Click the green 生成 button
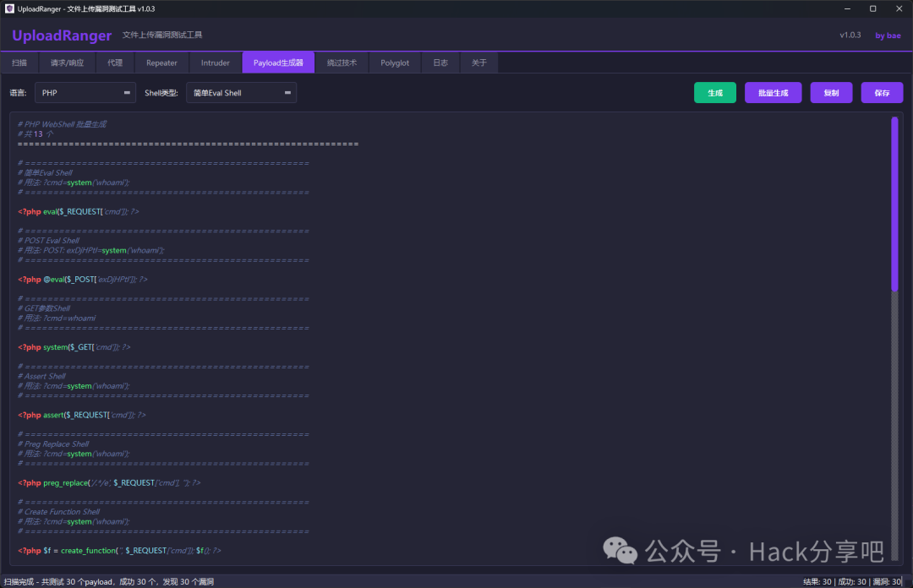Screen dimensions: 913x588 (x=715, y=93)
